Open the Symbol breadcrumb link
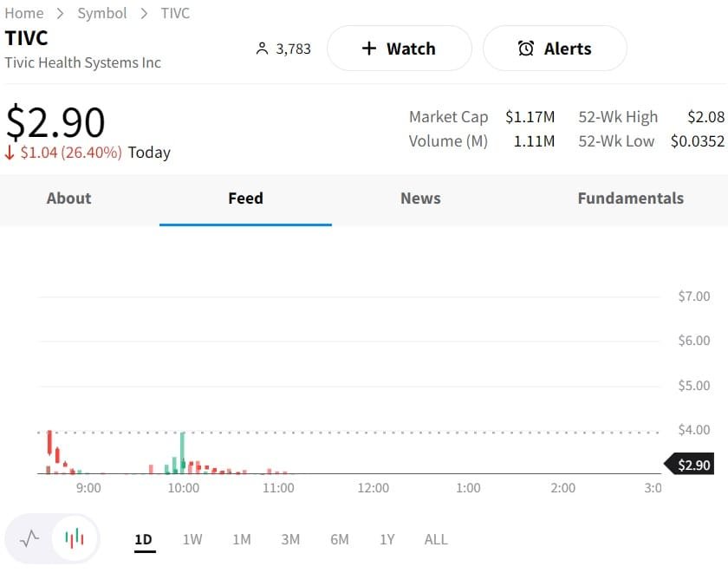Screen dimensions: 728x573 [x=102, y=13]
